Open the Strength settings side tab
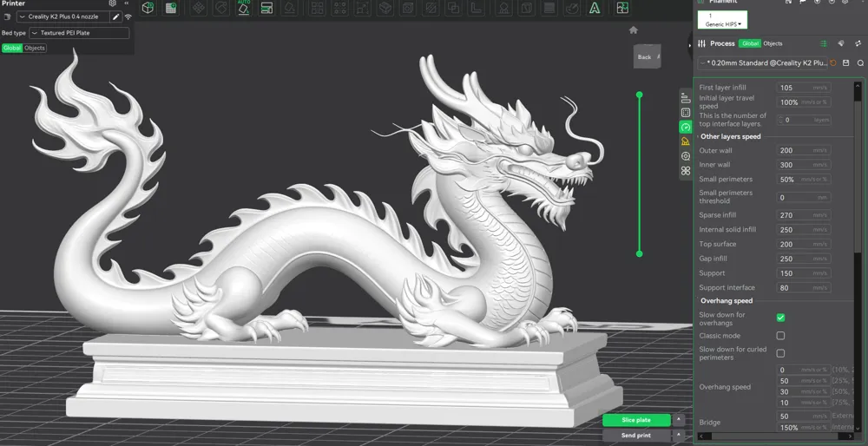 coord(686,113)
